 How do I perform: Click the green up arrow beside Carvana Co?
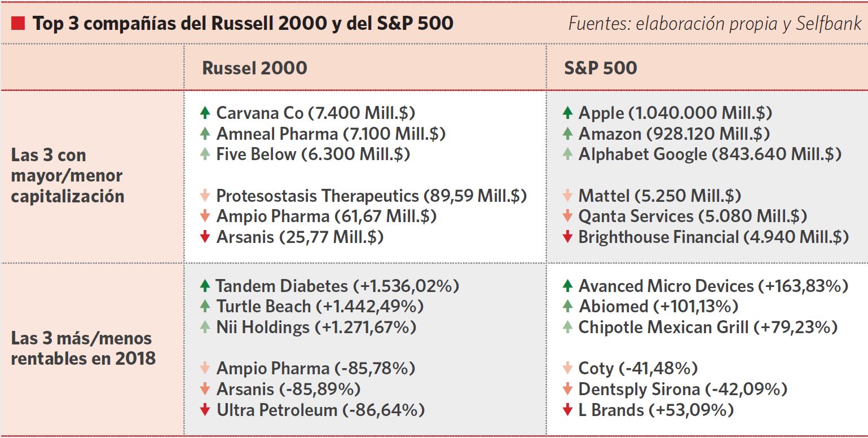(205, 113)
